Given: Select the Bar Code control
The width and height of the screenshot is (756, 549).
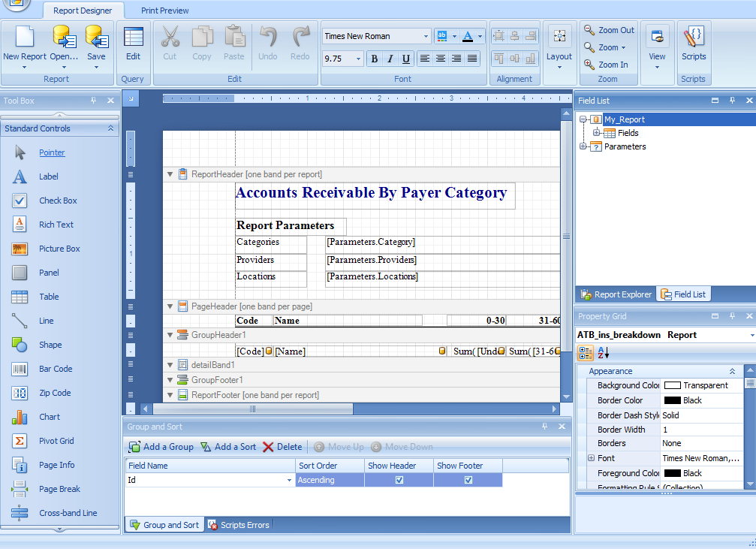Looking at the screenshot, I should [56, 369].
